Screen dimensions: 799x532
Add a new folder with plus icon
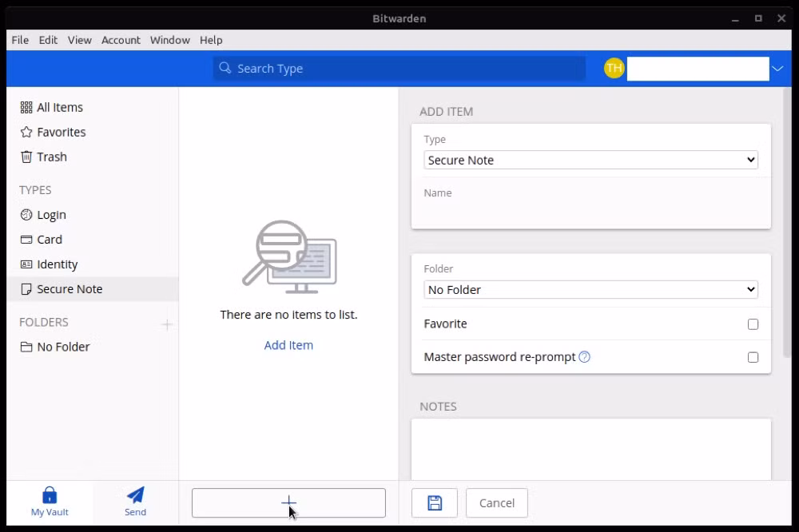[x=167, y=324]
